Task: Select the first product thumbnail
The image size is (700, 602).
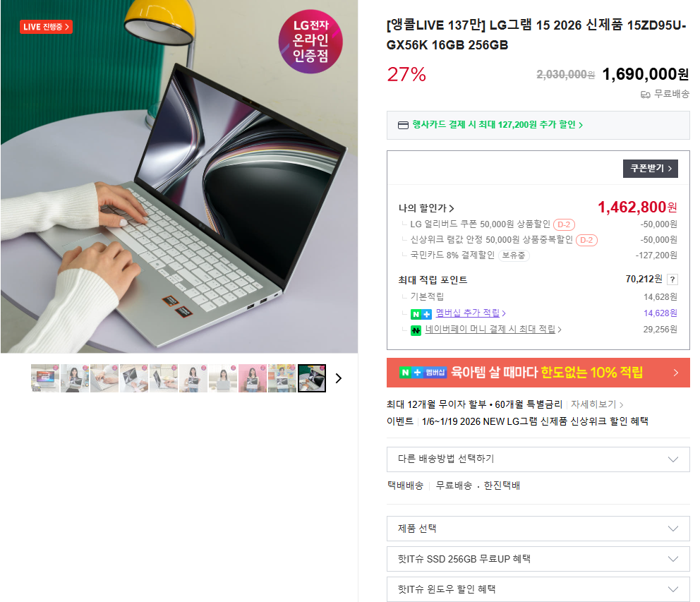Action: point(45,378)
